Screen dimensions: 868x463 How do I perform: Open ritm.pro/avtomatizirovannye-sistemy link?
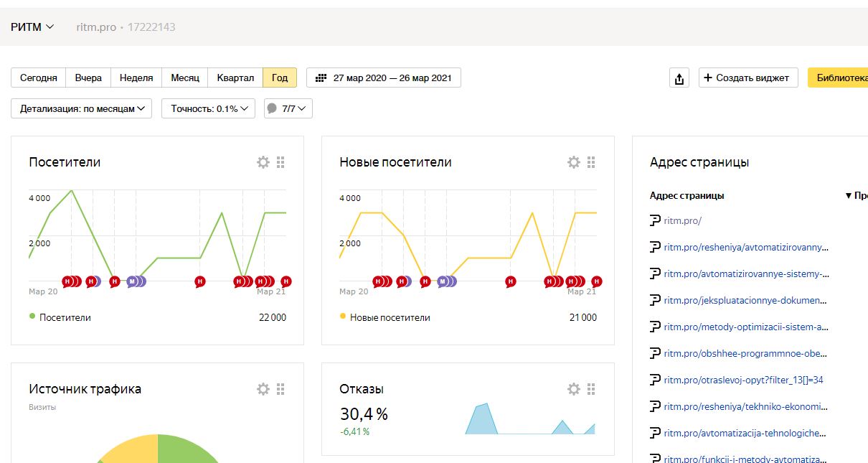click(x=746, y=273)
